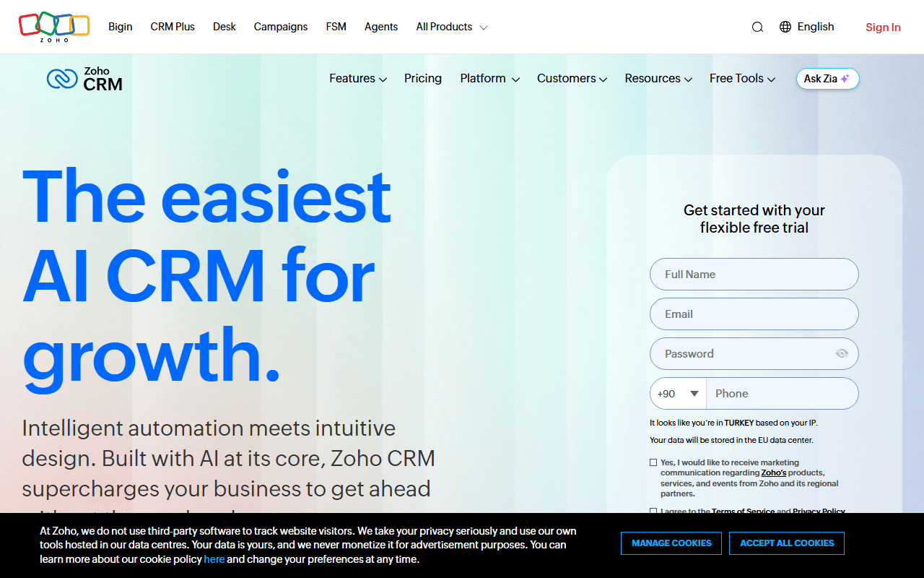Check the Terms of Service checkbox

click(653, 511)
